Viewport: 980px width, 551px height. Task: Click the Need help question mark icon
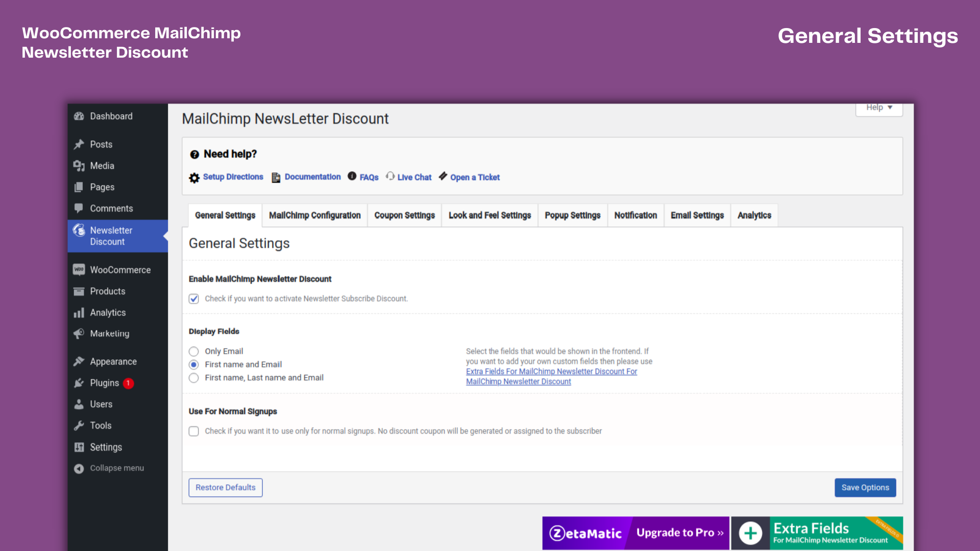point(194,155)
